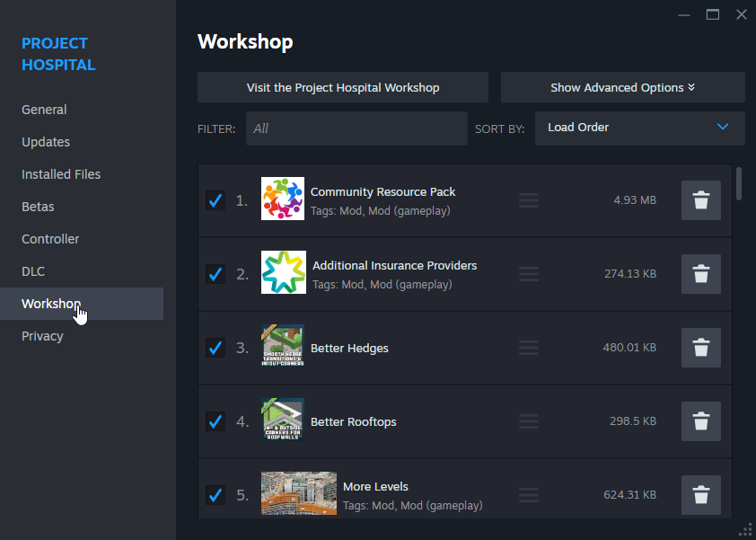Open Additional Insurance Providers star thumbnail
Image resolution: width=756 pixels, height=540 pixels.
(284, 272)
